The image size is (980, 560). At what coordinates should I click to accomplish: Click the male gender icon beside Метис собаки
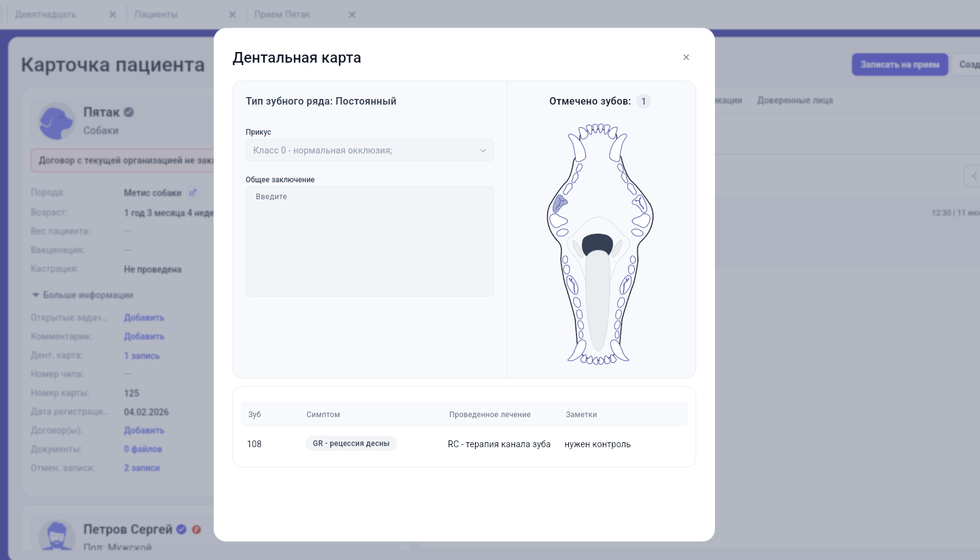pos(193,193)
